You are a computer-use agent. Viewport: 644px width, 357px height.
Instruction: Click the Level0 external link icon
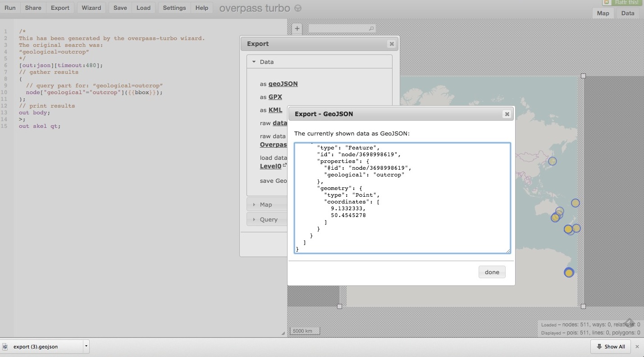coord(285,165)
